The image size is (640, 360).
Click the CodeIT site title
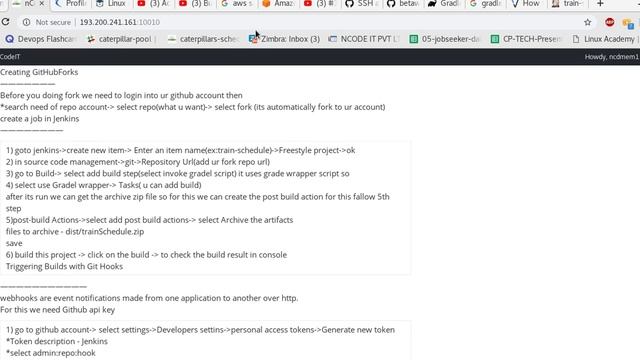10,57
